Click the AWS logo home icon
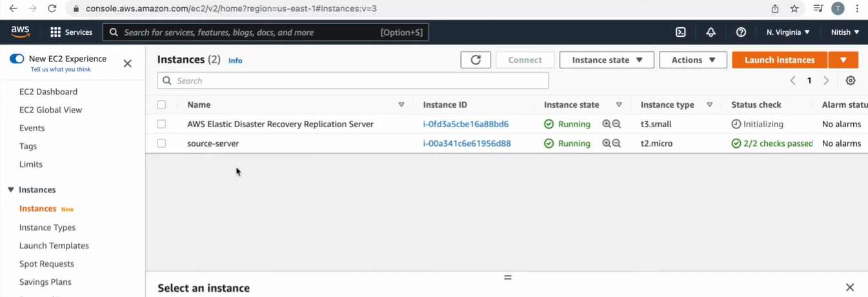This screenshot has height=297, width=868. (21, 32)
